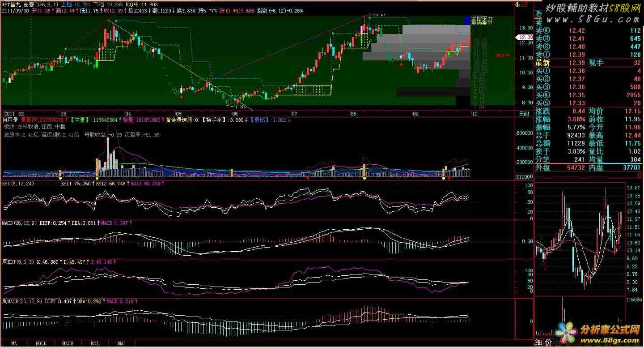Click the 周KDJ(9,3,3) panel title

coord(19,262)
